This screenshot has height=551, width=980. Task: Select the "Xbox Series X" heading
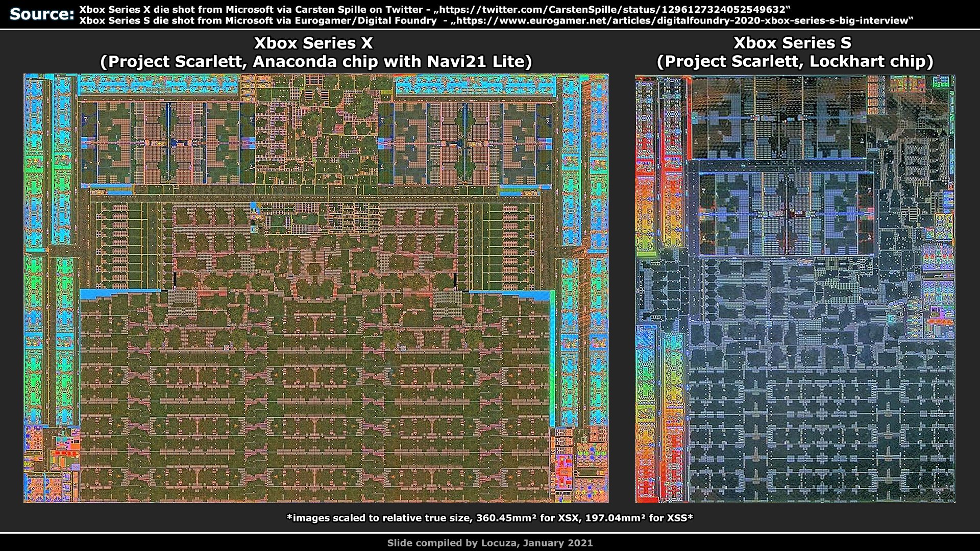313,43
